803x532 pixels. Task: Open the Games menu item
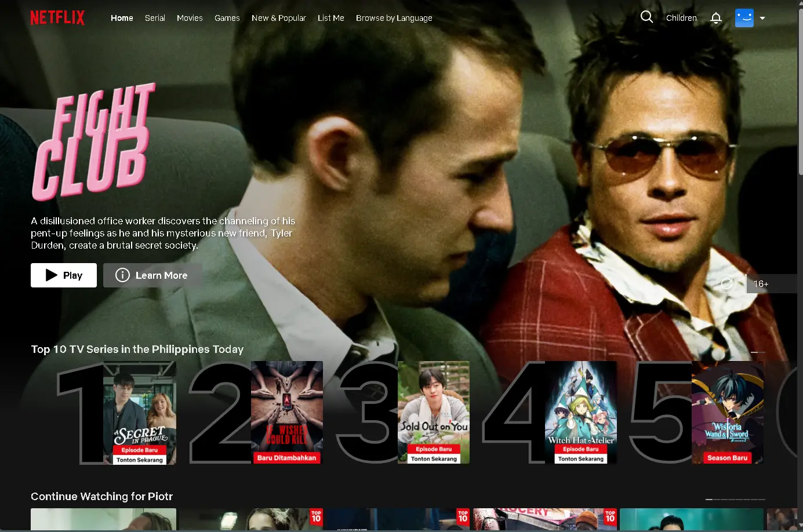[227, 18]
